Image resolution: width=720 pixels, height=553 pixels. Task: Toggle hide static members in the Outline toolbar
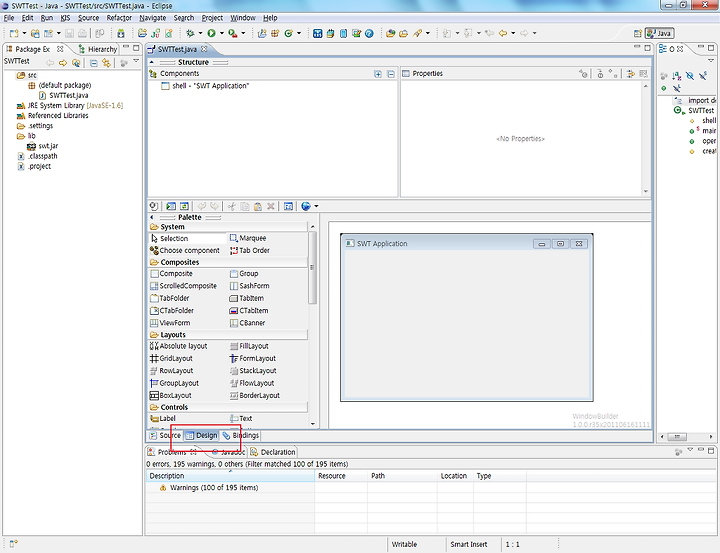coord(703,76)
